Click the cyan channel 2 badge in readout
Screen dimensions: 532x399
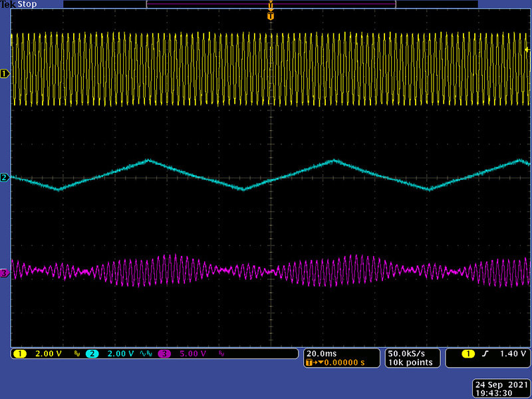click(x=92, y=353)
